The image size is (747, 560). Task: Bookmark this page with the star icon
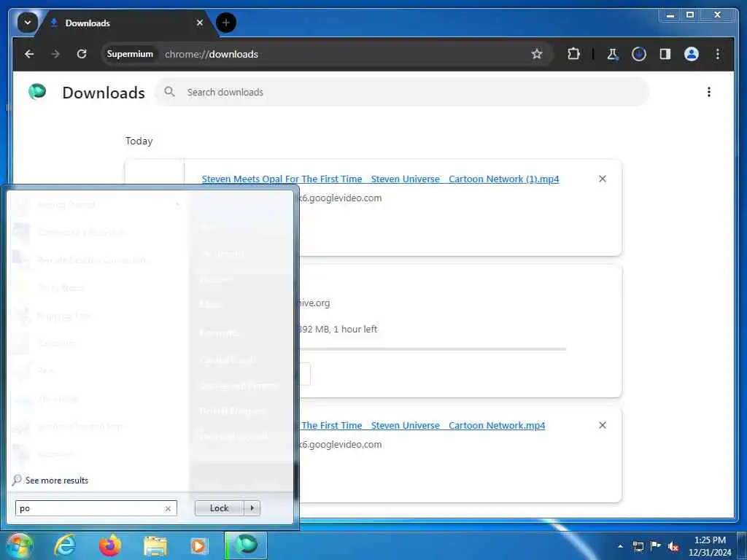tap(537, 54)
